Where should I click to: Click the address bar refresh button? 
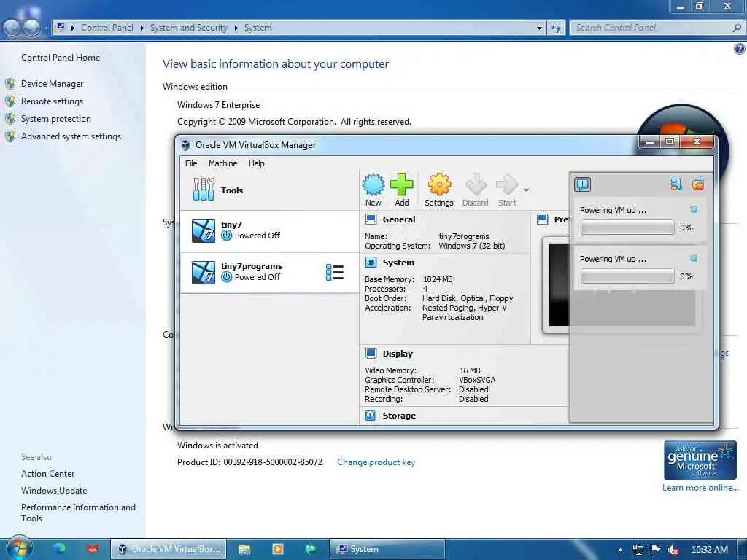pos(556,28)
